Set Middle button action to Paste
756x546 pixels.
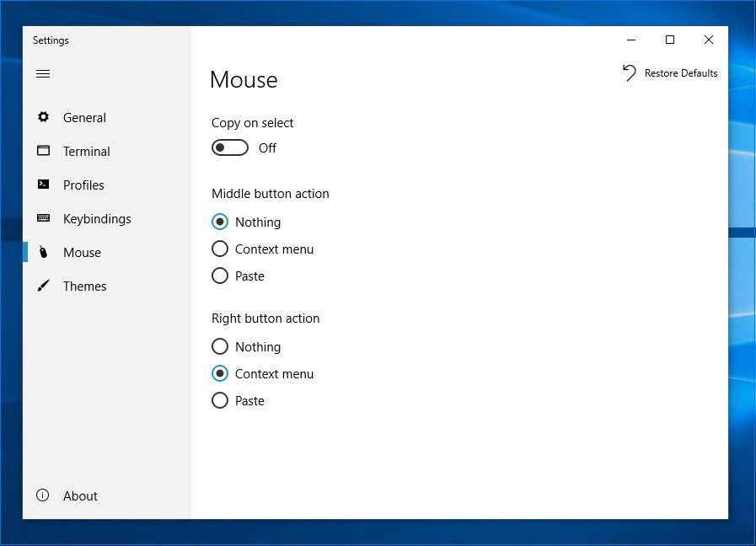click(x=220, y=276)
